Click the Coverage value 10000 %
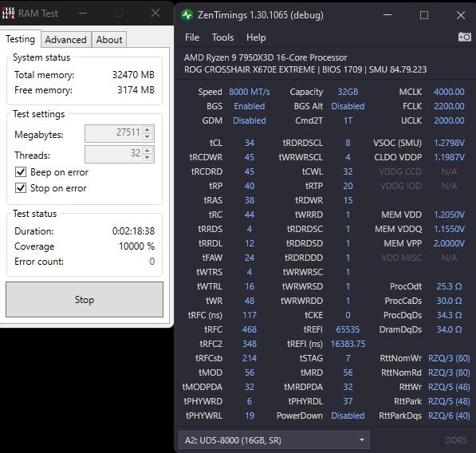476x453 pixels. point(136,246)
